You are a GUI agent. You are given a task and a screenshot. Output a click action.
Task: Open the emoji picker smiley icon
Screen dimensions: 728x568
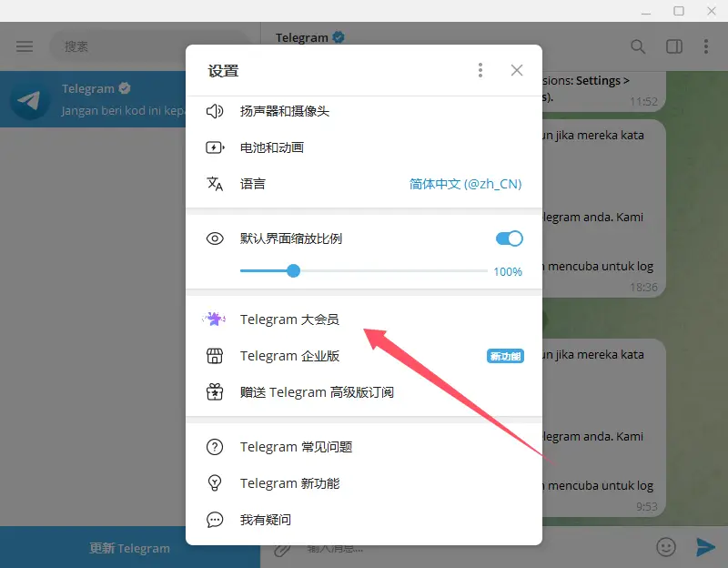click(666, 546)
